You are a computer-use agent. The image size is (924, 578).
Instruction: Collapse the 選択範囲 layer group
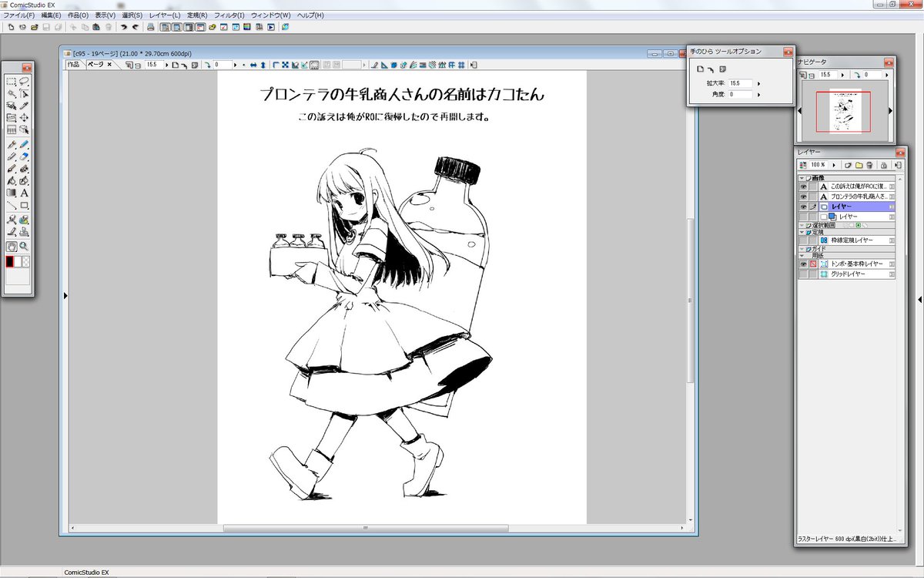(x=802, y=226)
